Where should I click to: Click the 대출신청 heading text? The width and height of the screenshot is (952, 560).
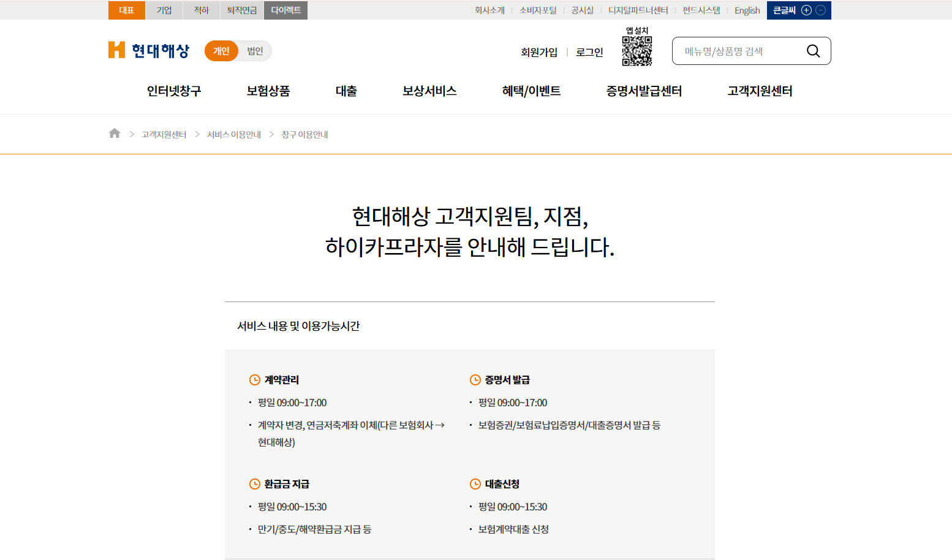(x=502, y=484)
